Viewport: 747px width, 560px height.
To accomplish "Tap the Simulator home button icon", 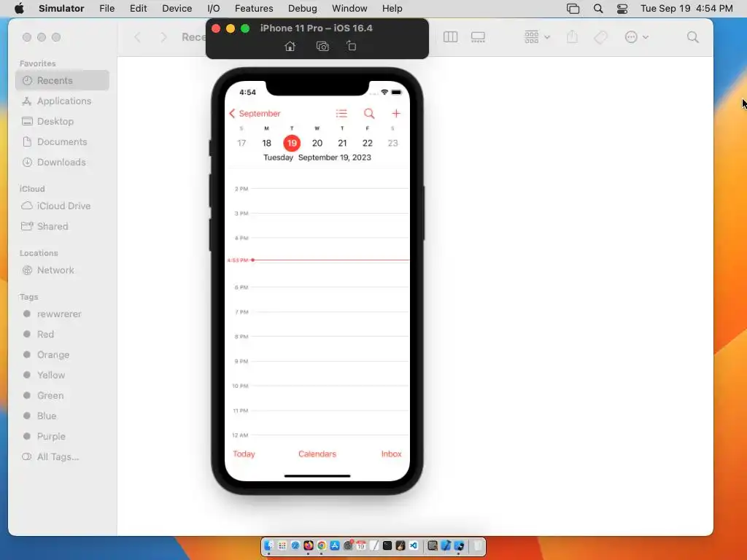I will point(290,46).
